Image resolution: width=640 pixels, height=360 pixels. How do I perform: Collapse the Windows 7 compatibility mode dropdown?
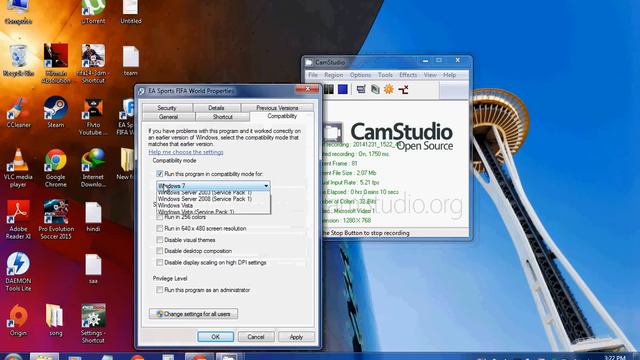tap(266, 186)
